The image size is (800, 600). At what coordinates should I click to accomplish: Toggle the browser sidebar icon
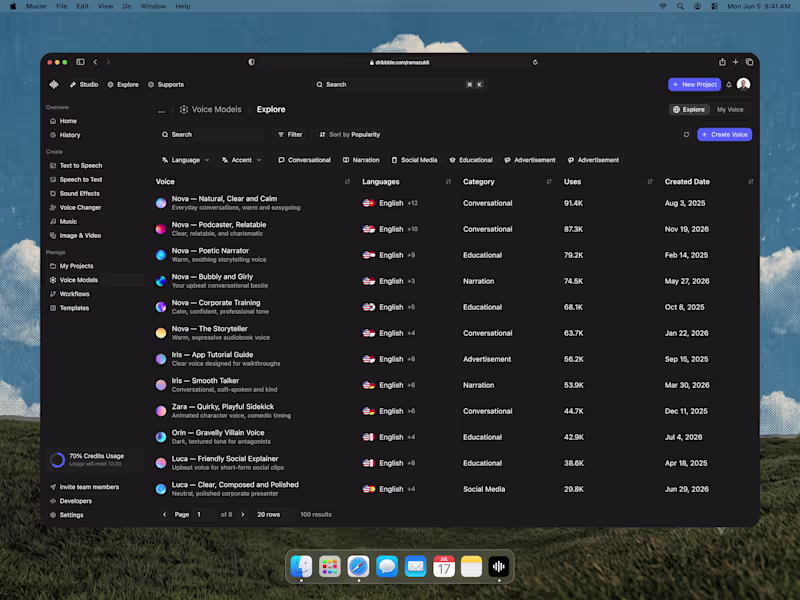coord(80,62)
